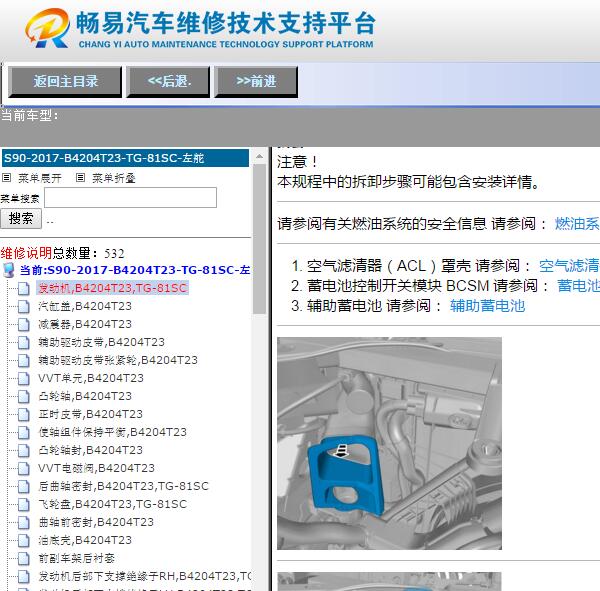Click the left panel scrollbar thumb
The height and width of the screenshot is (591, 600).
point(259,239)
